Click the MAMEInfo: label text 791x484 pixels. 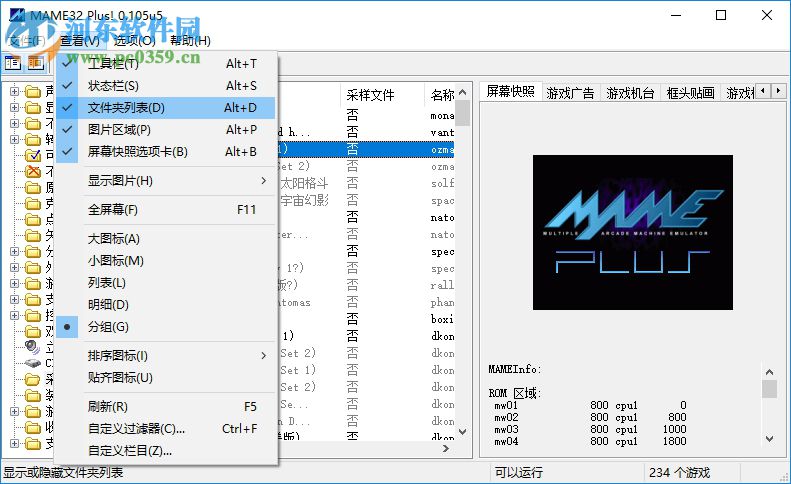click(515, 369)
